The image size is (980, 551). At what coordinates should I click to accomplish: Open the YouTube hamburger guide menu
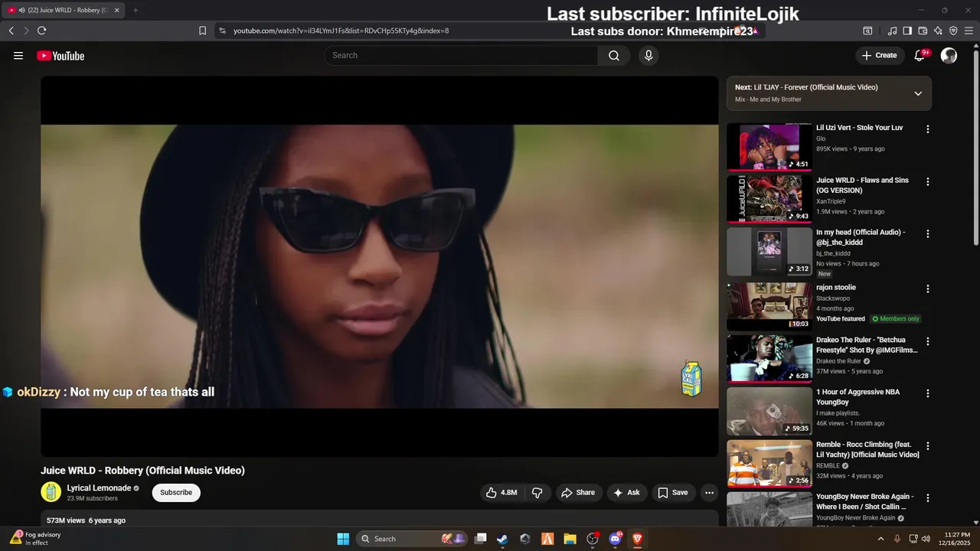[x=18, y=55]
